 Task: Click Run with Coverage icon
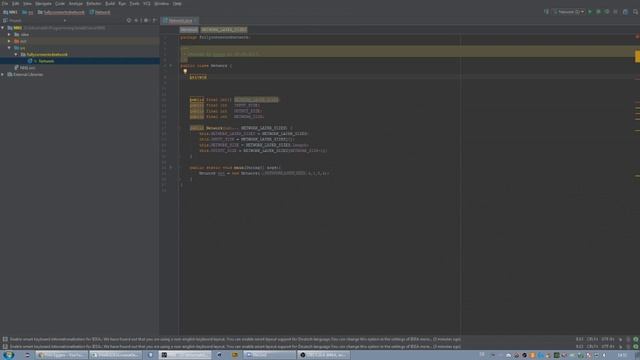click(607, 12)
